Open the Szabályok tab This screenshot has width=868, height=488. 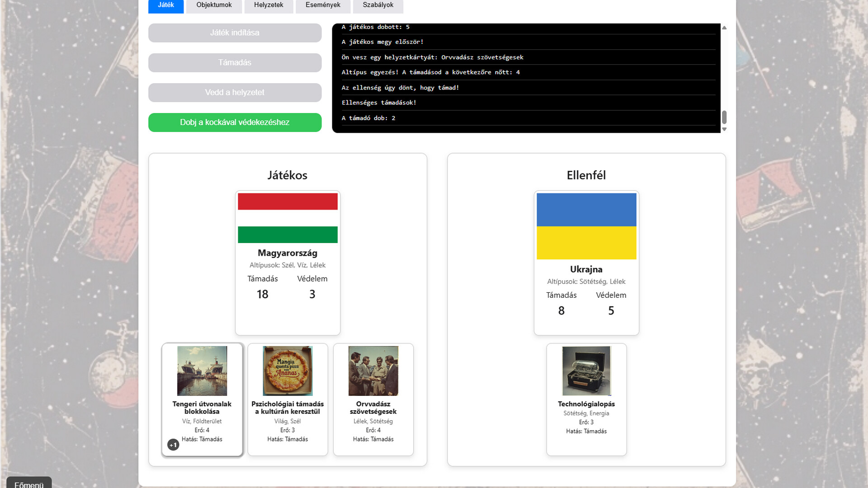click(378, 5)
